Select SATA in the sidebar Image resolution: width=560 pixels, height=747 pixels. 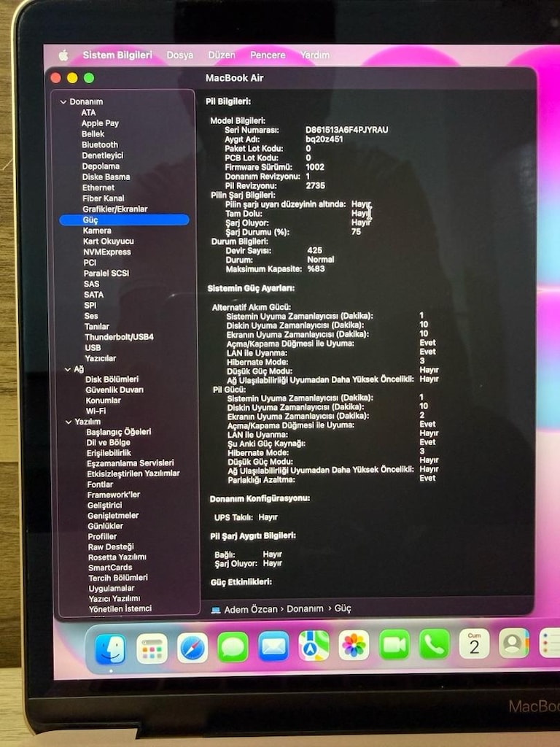(x=94, y=295)
